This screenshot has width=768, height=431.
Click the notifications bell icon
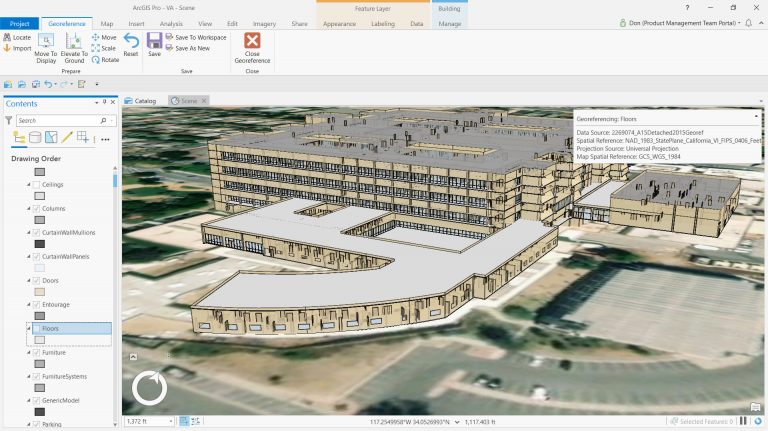[x=748, y=23]
